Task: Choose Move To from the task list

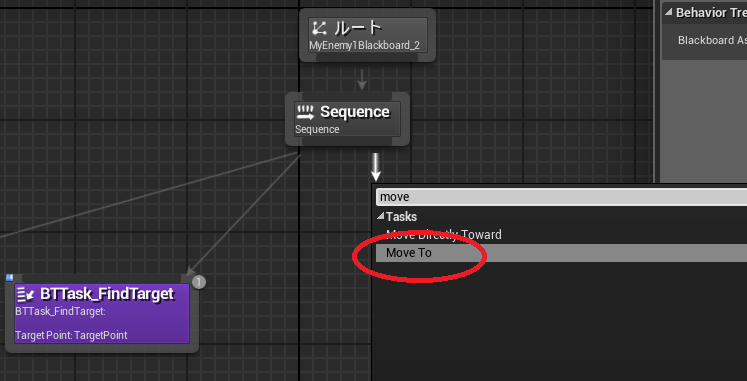Action: click(561, 253)
